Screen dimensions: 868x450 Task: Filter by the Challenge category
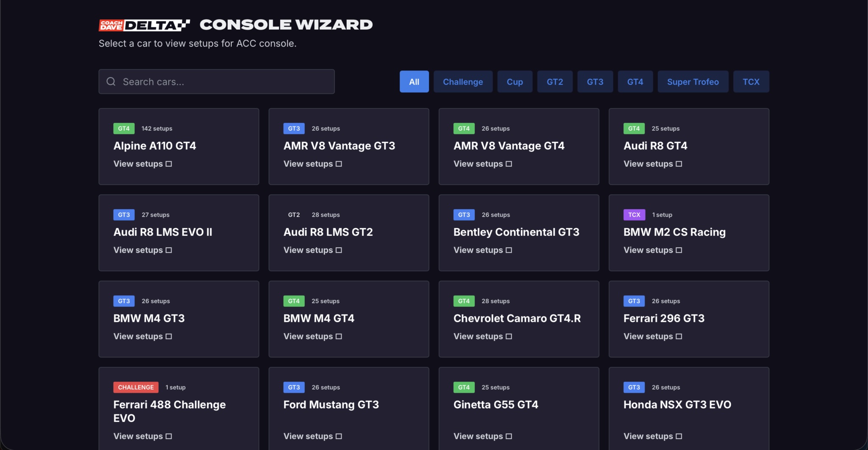(x=463, y=81)
